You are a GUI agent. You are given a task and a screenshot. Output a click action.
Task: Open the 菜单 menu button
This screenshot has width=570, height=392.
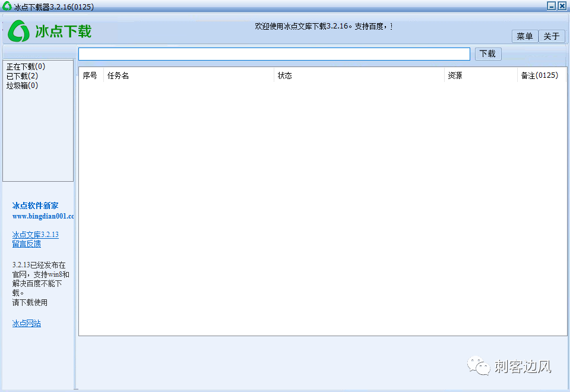(x=524, y=36)
